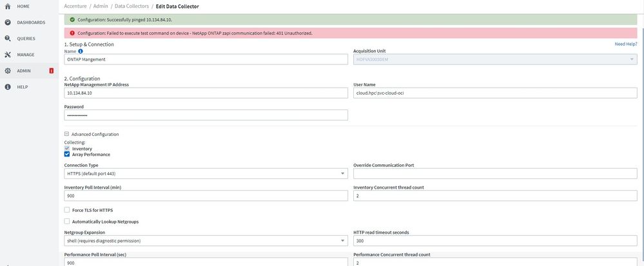Click the 'Successfully pinged 10.134.84.10' message
644x266 pixels.
(x=125, y=20)
